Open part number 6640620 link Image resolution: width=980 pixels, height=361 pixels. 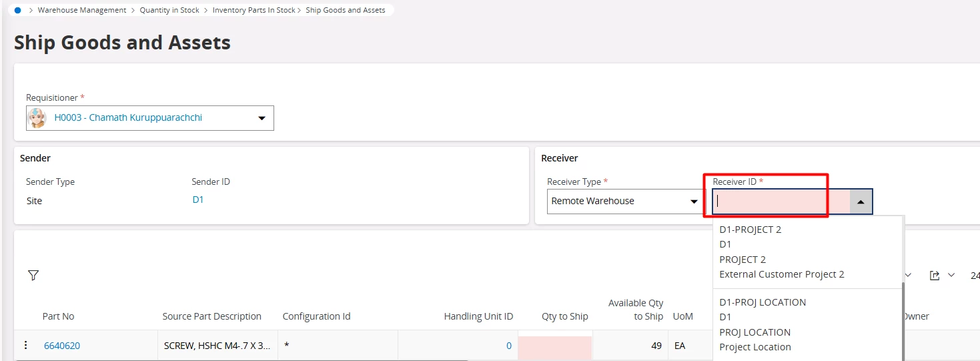(x=62, y=346)
